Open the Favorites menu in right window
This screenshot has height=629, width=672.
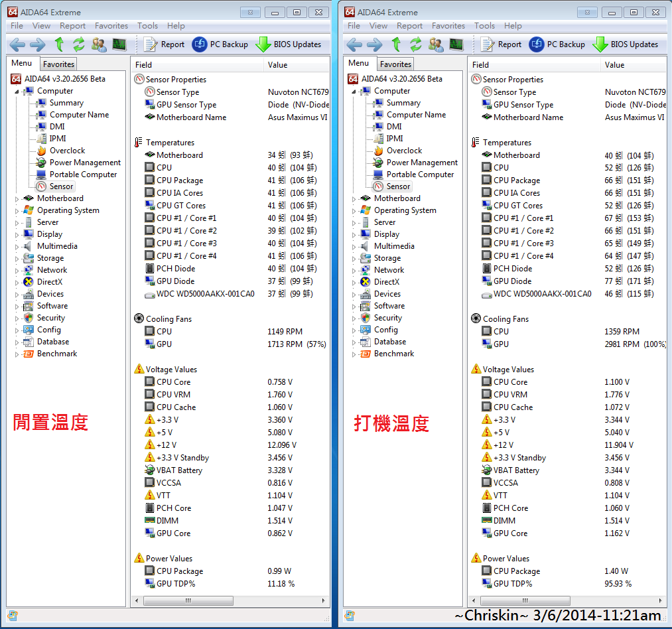click(448, 26)
